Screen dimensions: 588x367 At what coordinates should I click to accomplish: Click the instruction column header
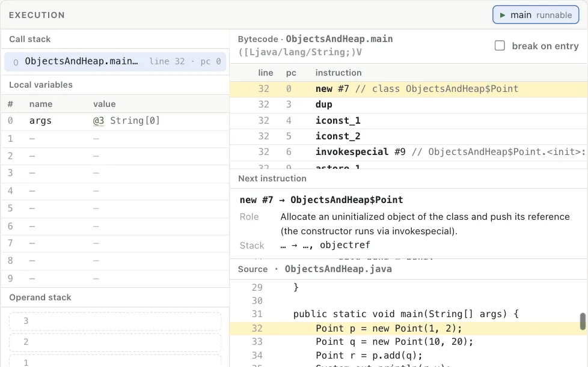pyautogui.click(x=338, y=73)
